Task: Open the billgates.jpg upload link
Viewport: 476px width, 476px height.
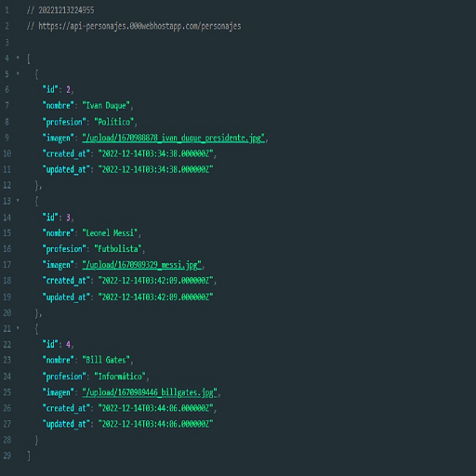Action: (x=150, y=392)
